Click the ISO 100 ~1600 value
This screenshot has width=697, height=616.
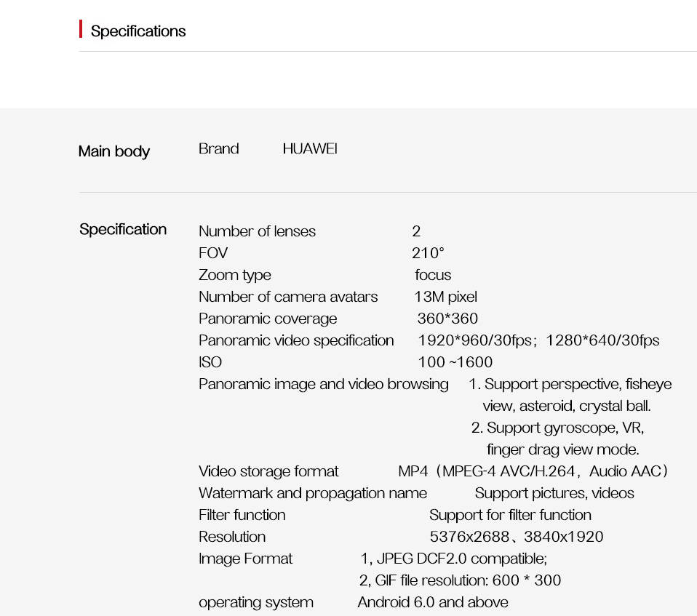tap(455, 361)
